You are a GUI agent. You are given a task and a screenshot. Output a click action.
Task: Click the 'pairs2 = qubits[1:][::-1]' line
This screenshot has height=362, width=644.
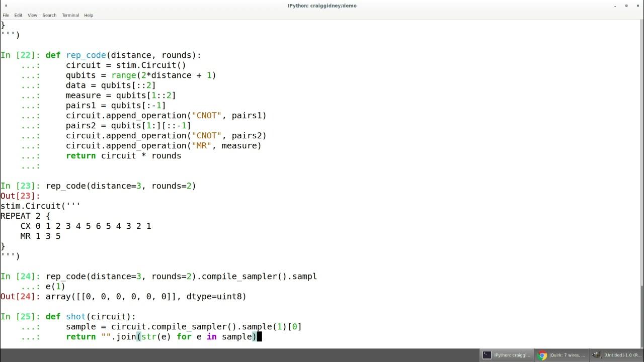pos(128,126)
